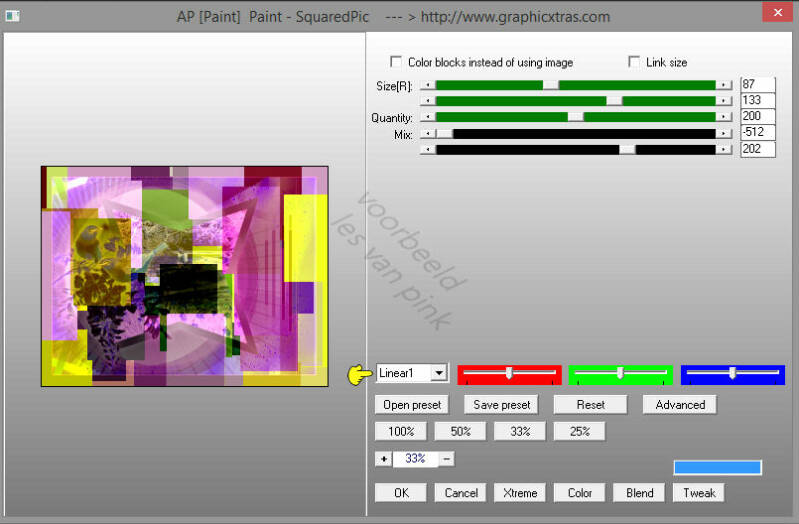Click right arrow of Size[R] slider
799x524 pixels.
point(724,85)
